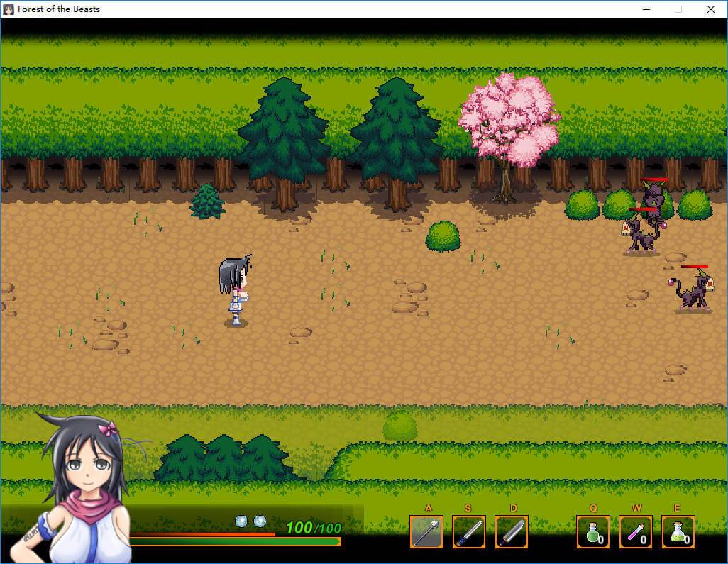Click the small pine sapling on the path
Image resolution: width=728 pixels, height=564 pixels.
(207, 201)
